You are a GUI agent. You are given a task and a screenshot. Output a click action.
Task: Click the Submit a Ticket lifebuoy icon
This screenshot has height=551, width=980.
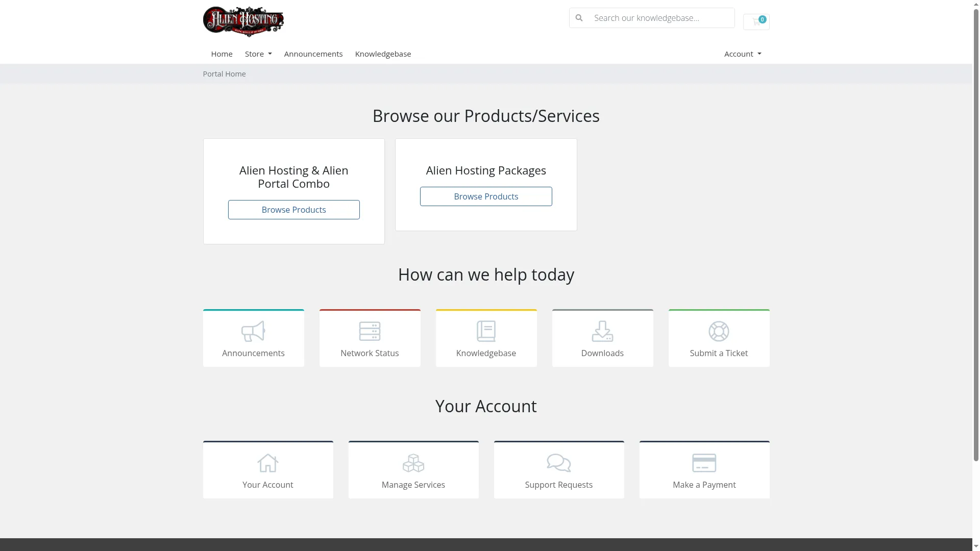[719, 331]
